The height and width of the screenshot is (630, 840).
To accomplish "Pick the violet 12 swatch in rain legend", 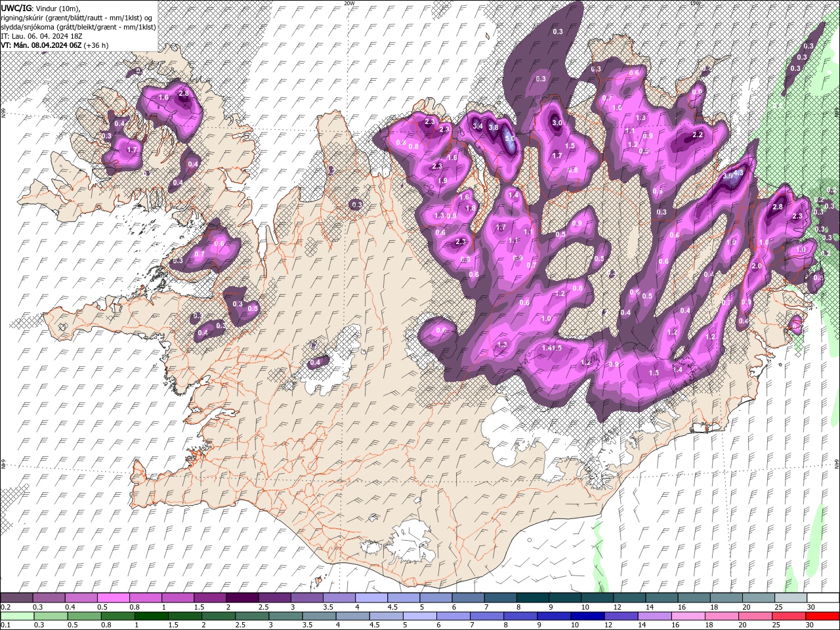I will point(621,616).
